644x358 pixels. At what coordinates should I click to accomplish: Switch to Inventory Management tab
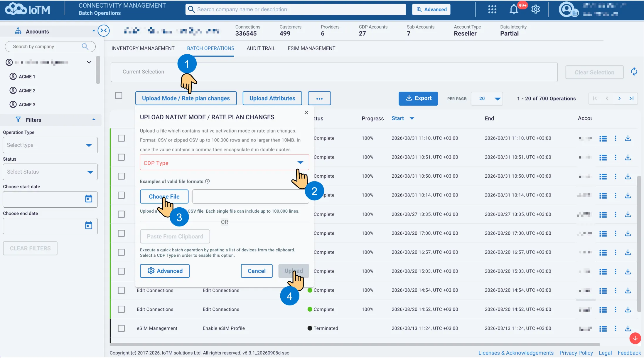point(143,48)
